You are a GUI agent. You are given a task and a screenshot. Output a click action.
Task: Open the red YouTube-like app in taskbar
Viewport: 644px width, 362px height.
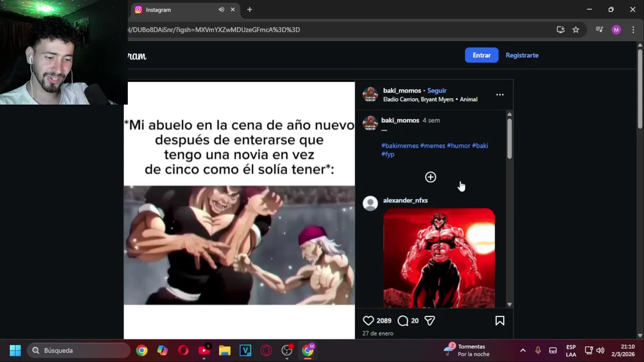point(204,350)
